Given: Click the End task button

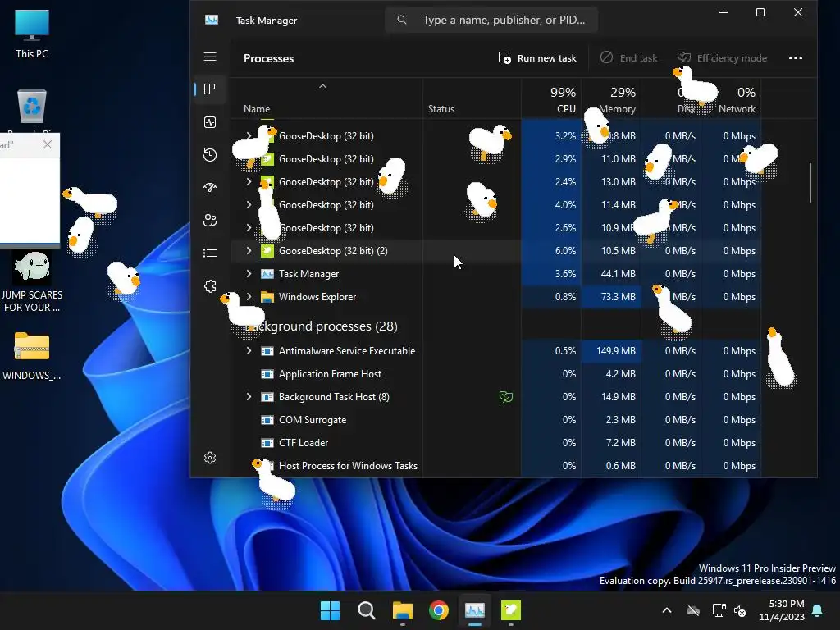Looking at the screenshot, I should [x=628, y=58].
